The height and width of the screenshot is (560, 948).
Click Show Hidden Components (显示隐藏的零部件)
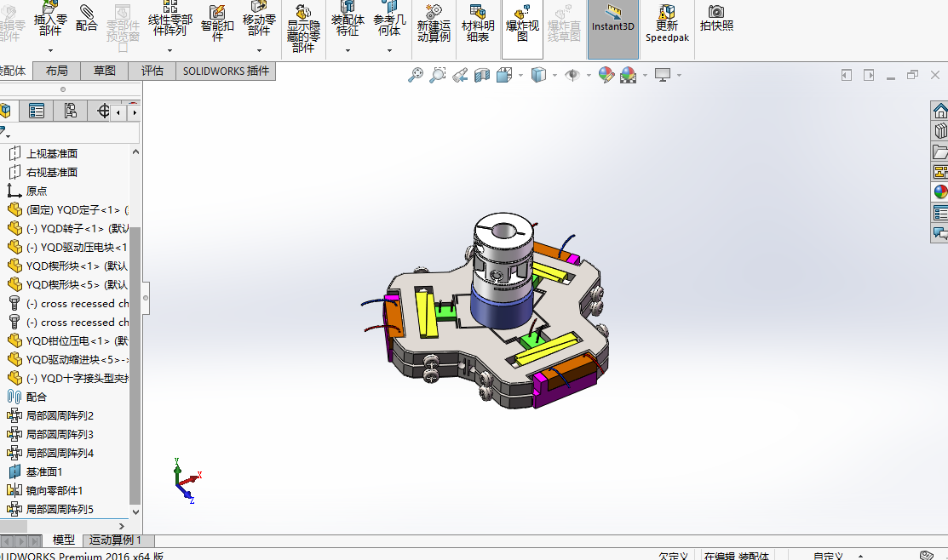(303, 29)
